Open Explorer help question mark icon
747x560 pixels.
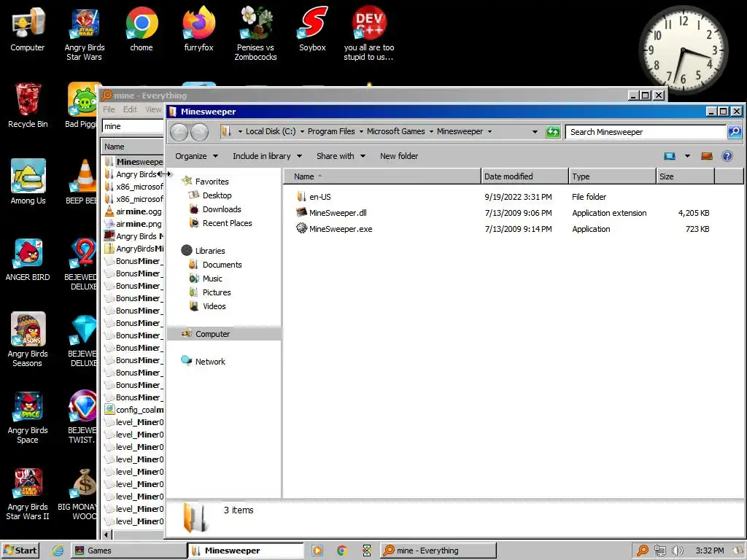pos(727,156)
